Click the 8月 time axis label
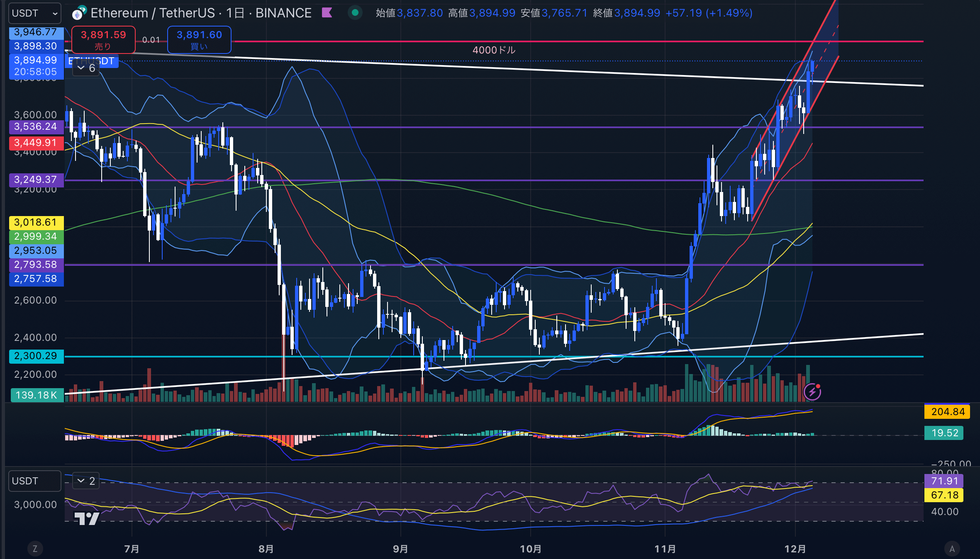 (x=266, y=549)
